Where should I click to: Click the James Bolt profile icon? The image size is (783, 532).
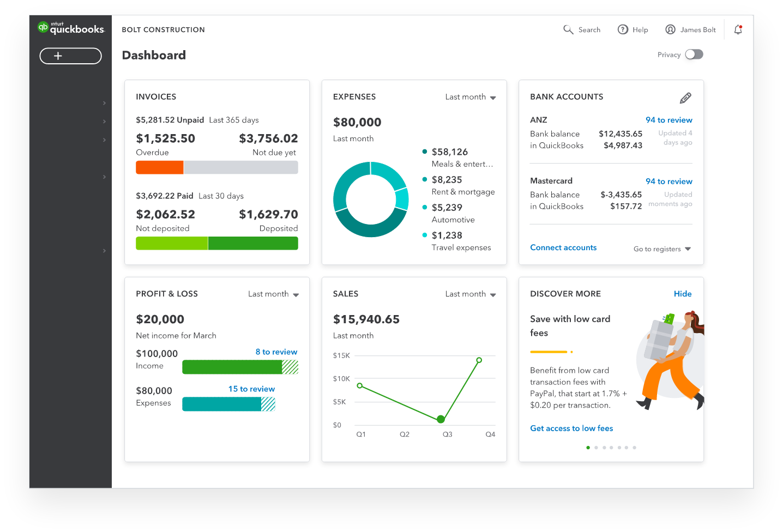tap(670, 29)
